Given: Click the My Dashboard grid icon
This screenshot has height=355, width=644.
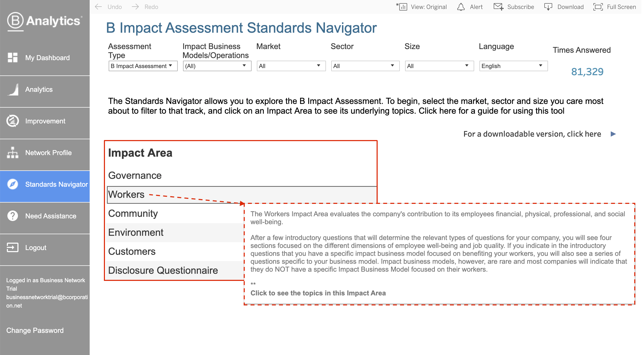Looking at the screenshot, I should [12, 57].
